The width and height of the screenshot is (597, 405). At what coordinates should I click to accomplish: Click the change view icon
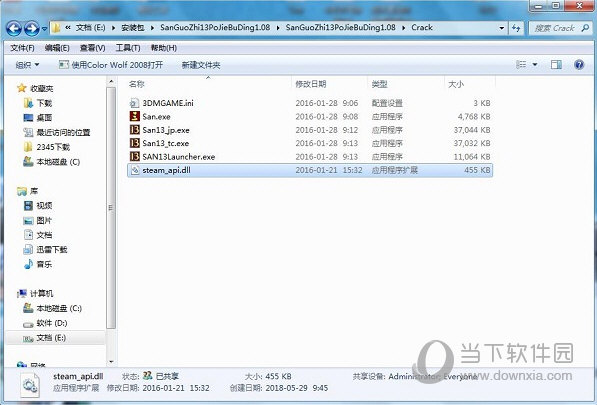click(521, 65)
